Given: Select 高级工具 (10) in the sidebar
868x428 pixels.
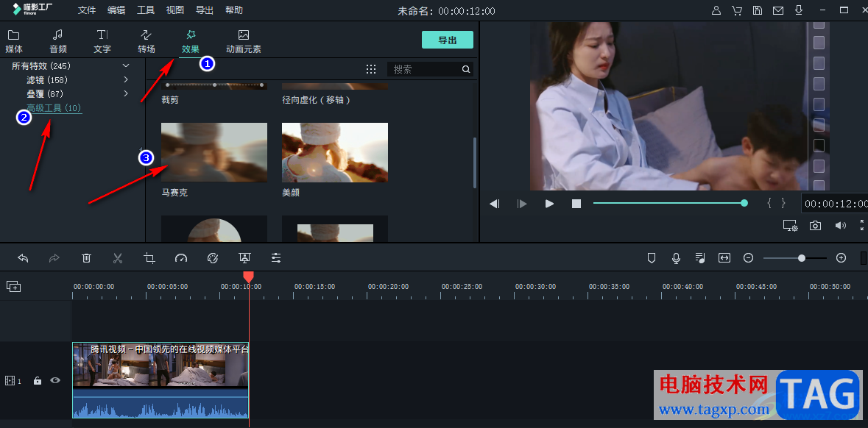Looking at the screenshot, I should [54, 108].
